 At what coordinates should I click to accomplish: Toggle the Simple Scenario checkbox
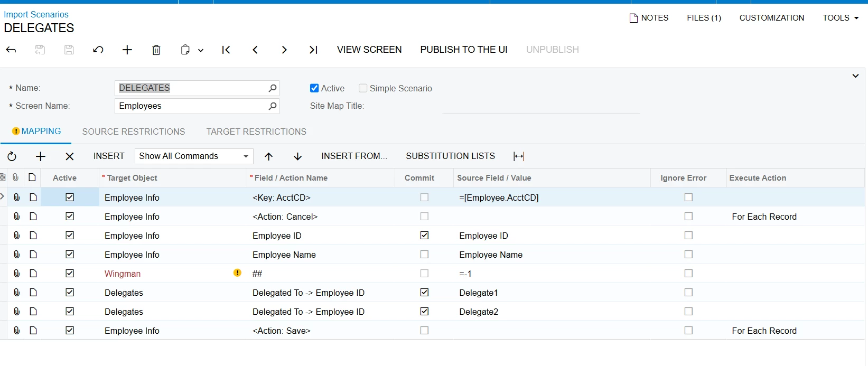(363, 88)
